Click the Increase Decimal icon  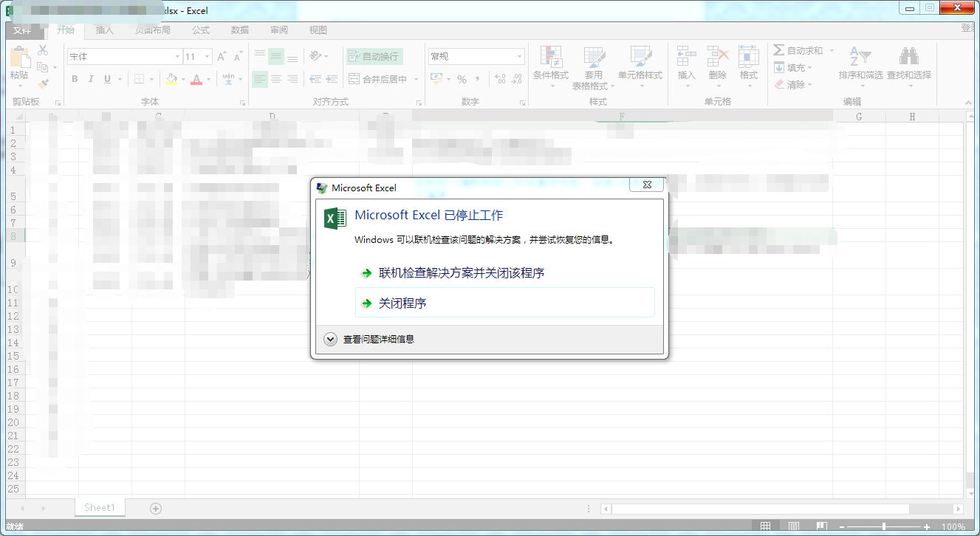(500, 79)
